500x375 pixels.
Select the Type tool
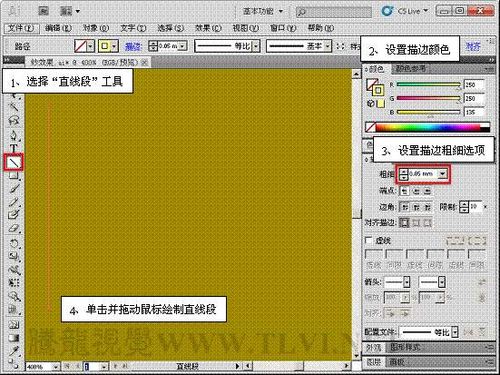[14, 149]
